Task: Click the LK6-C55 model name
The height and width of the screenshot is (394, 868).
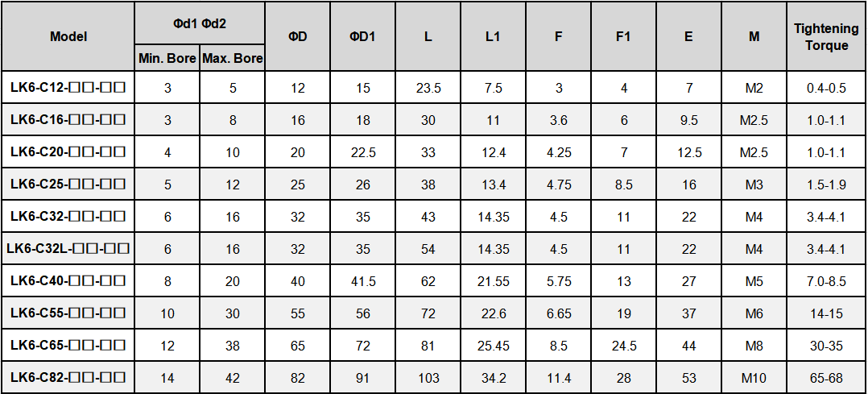Action: coord(68,313)
